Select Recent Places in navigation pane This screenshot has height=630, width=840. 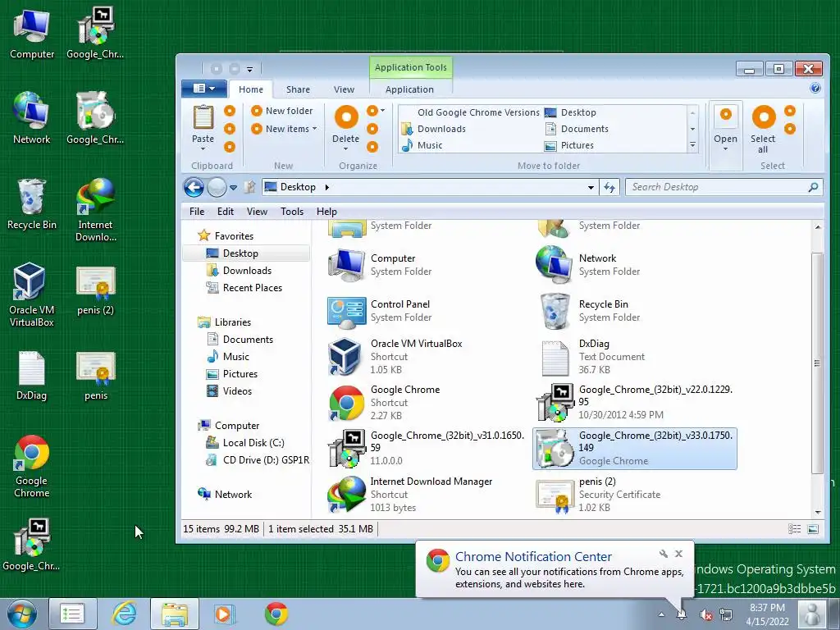pos(252,288)
